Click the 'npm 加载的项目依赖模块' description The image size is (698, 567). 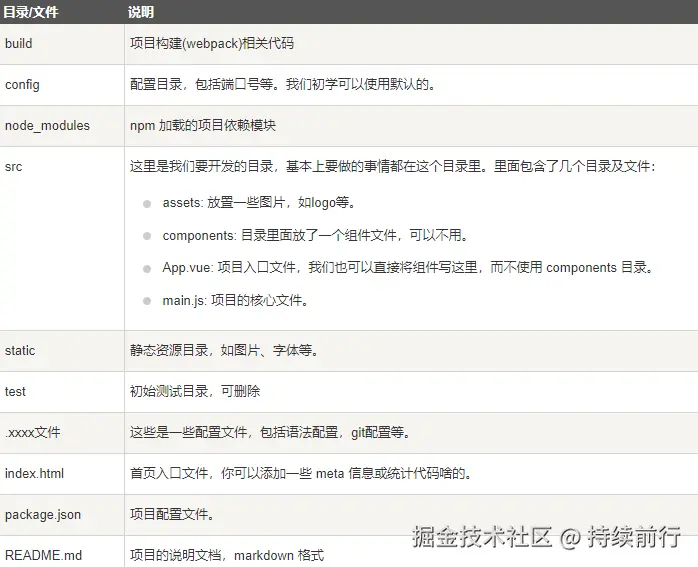[x=203, y=126]
